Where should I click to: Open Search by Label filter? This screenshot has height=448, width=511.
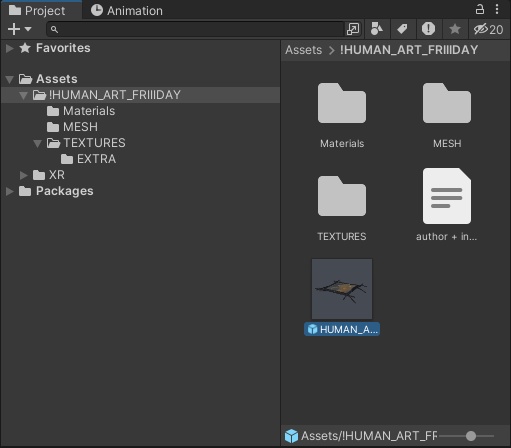tap(402, 29)
